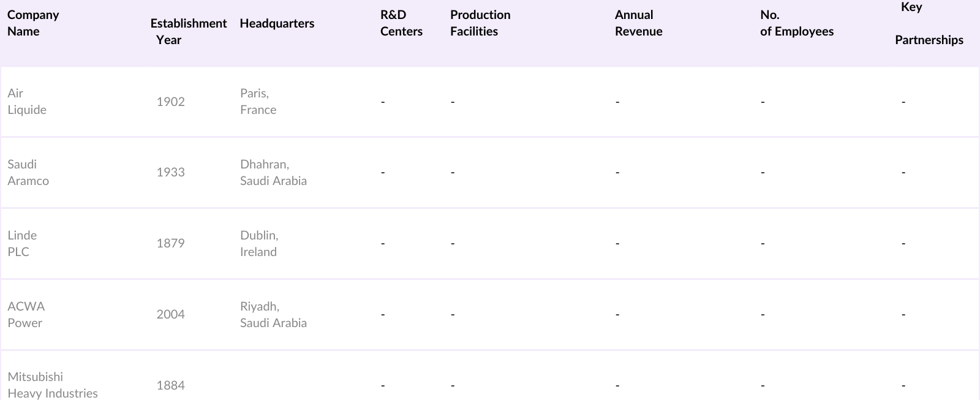Click the Annual Revenue column header

[638, 23]
